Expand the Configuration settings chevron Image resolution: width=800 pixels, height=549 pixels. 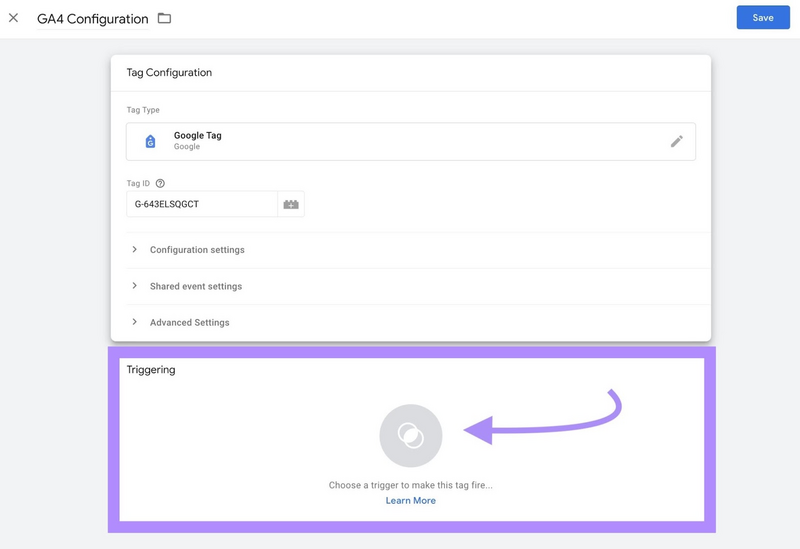135,250
